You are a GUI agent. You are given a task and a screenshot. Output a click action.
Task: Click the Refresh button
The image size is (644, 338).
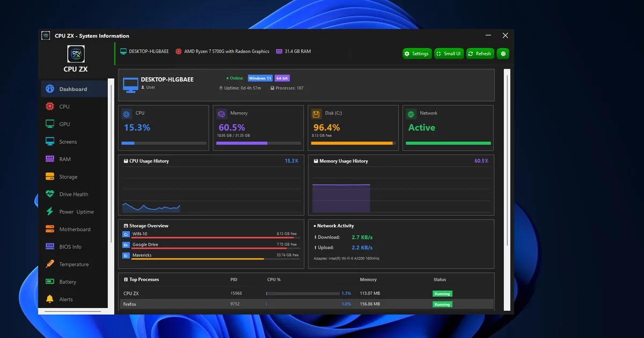click(480, 54)
